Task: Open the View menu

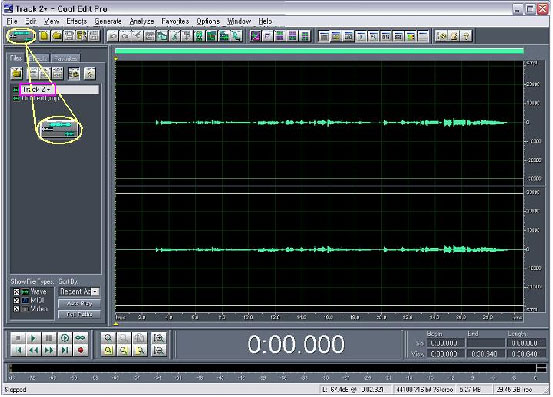Action: click(x=51, y=21)
